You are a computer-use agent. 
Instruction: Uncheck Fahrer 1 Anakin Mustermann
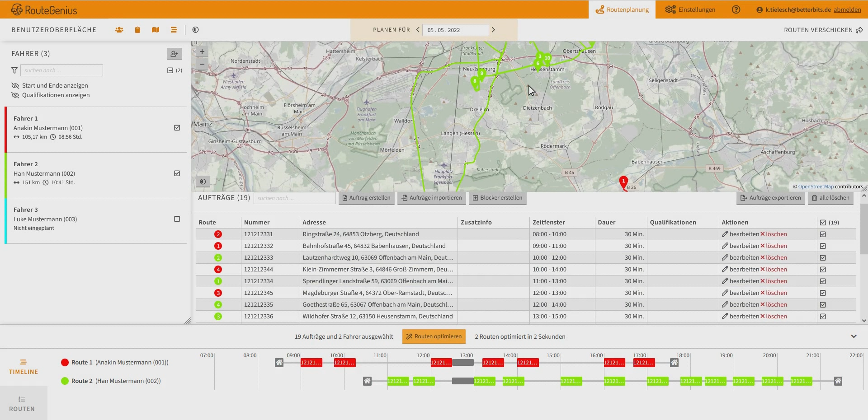pos(177,128)
